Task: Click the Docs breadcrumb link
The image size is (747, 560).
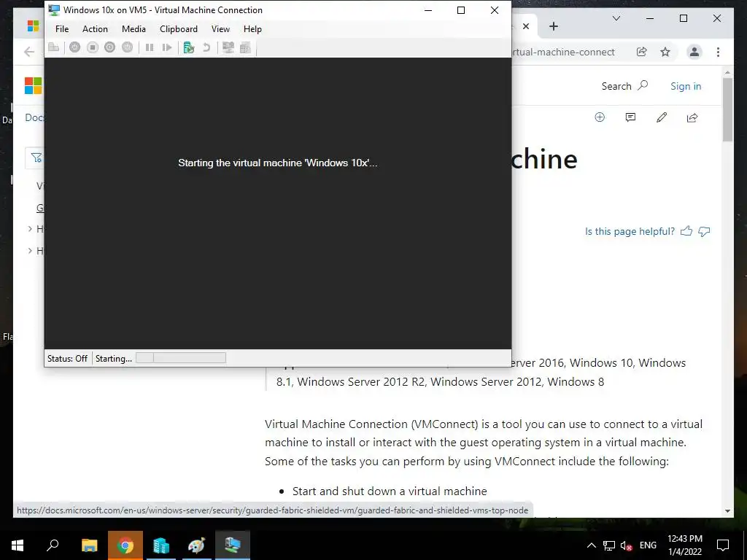Action: [34, 117]
